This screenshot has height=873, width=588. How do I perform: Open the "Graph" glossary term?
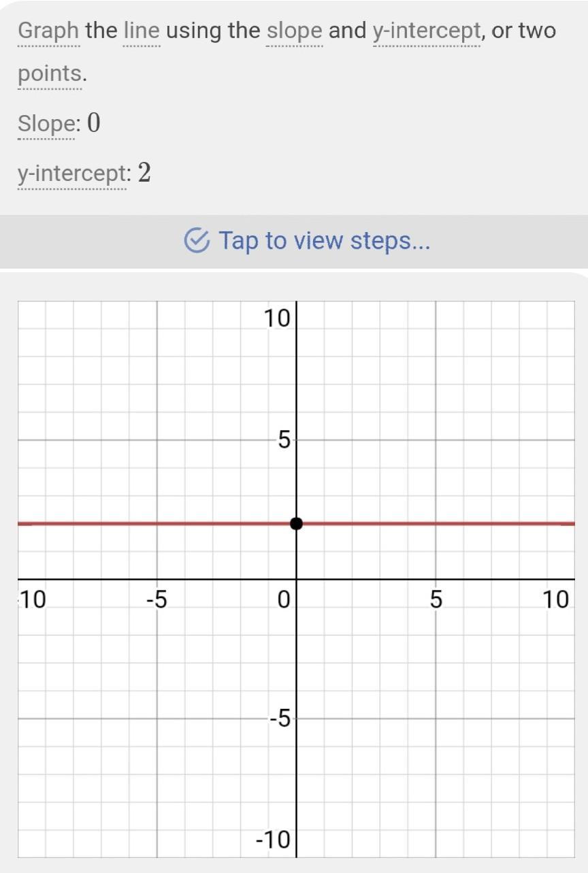(48, 31)
